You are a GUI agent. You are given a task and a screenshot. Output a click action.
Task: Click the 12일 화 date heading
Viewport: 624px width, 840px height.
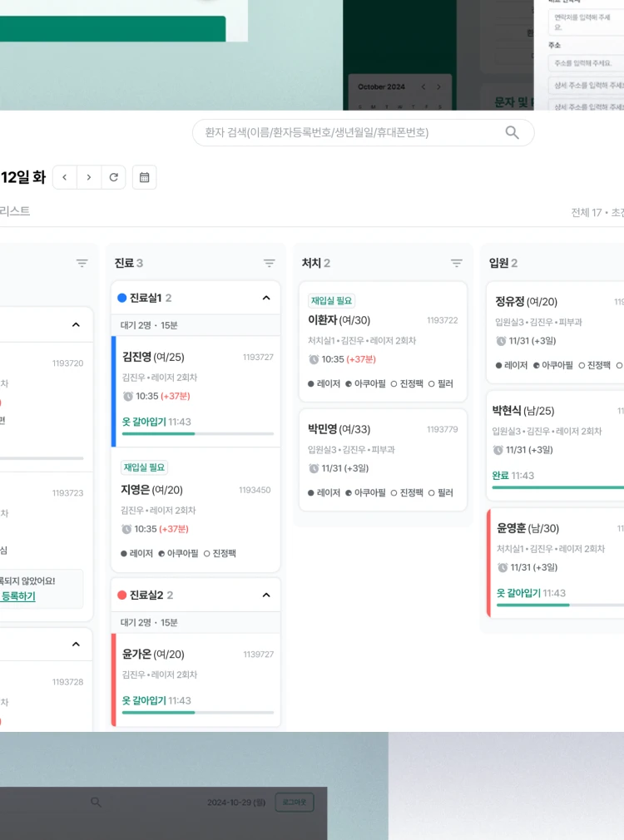coord(23,177)
